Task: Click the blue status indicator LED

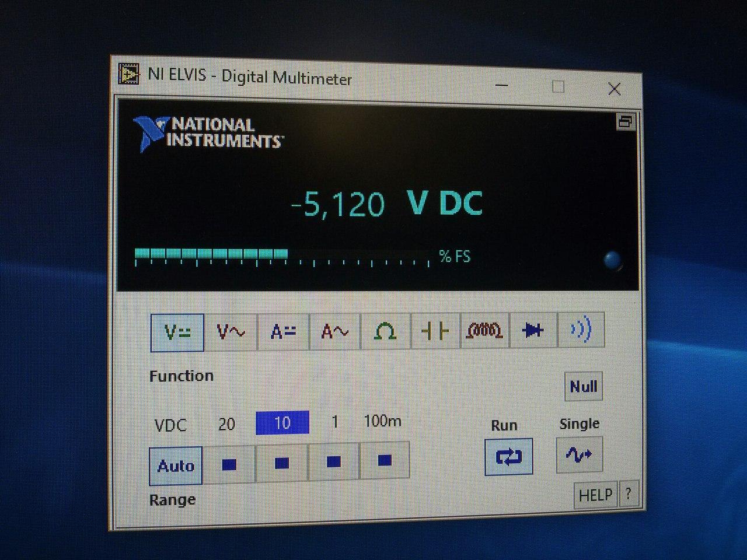Action: (612, 260)
